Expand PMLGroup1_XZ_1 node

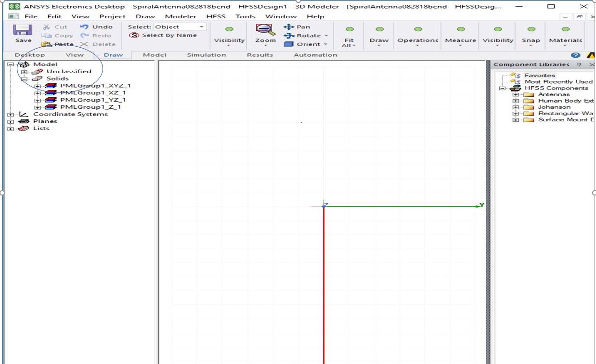point(38,93)
